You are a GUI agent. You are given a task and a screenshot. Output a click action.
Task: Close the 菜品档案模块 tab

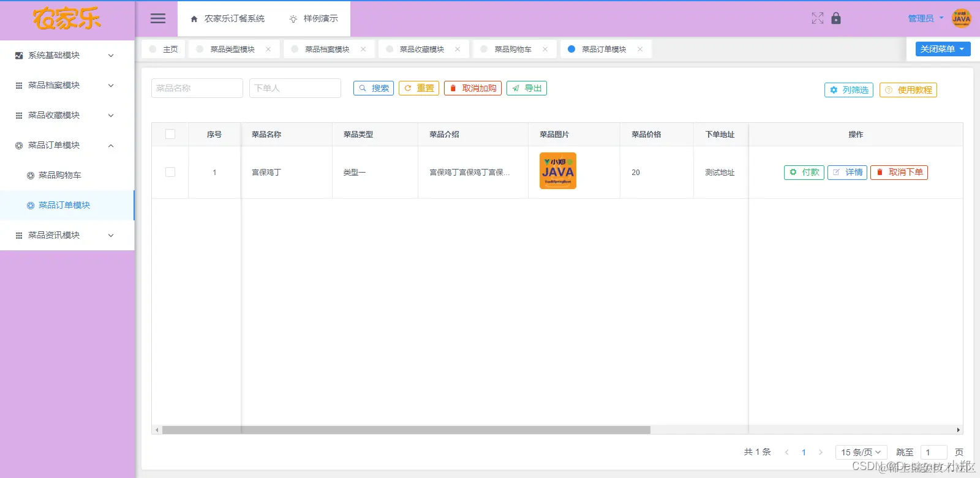363,49
